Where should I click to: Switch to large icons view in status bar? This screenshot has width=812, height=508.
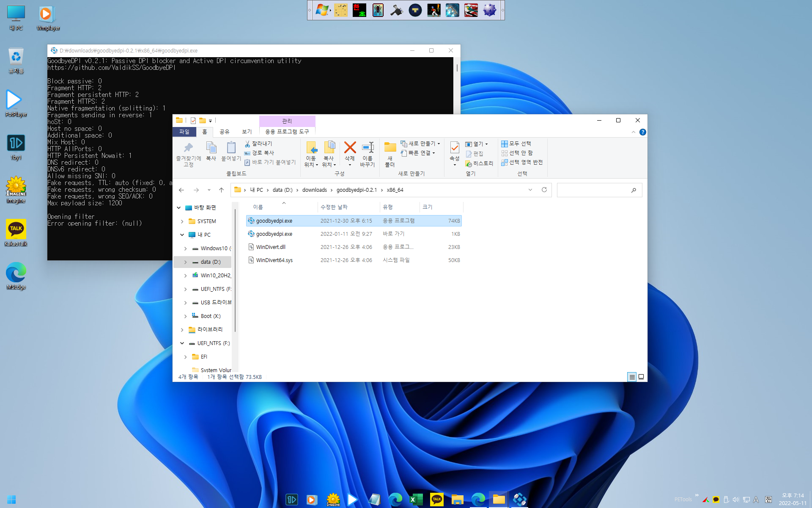641,377
